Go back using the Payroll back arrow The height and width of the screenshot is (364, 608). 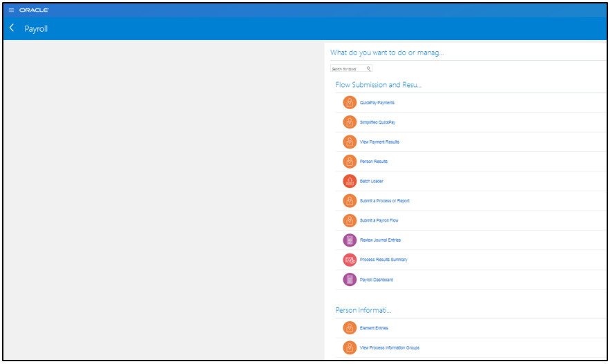click(x=12, y=28)
